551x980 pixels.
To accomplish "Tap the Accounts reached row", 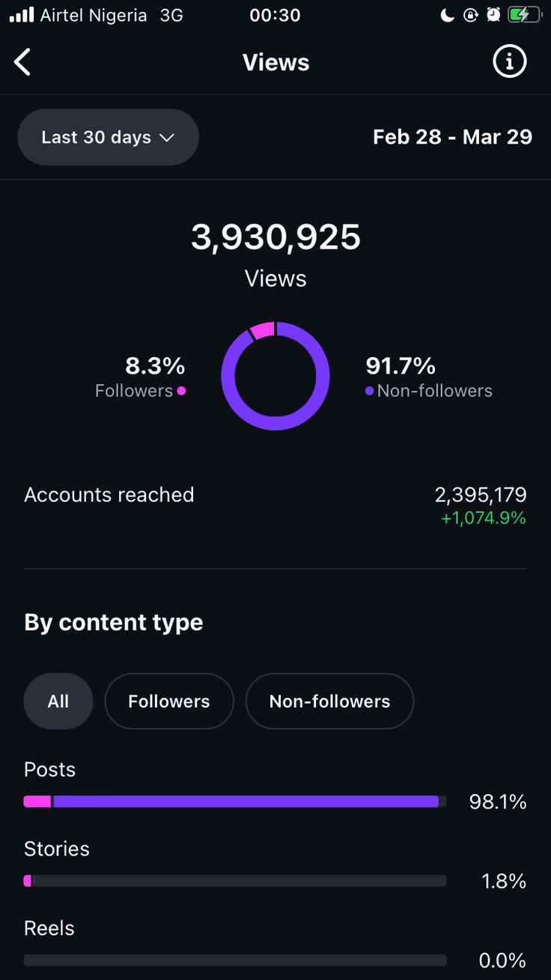I will pos(275,505).
